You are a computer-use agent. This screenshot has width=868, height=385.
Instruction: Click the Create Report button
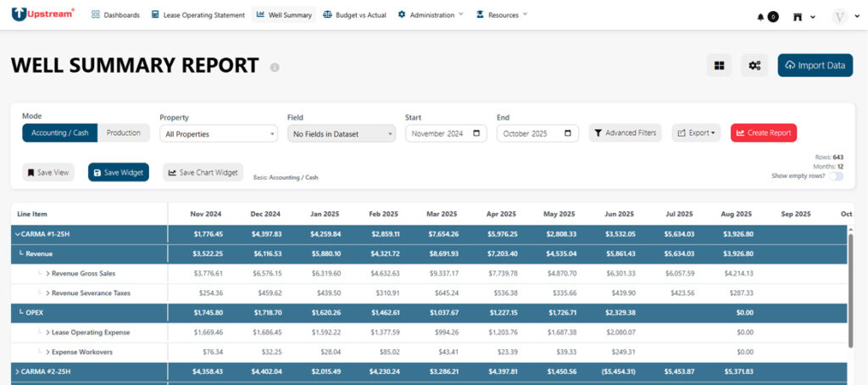pos(764,133)
